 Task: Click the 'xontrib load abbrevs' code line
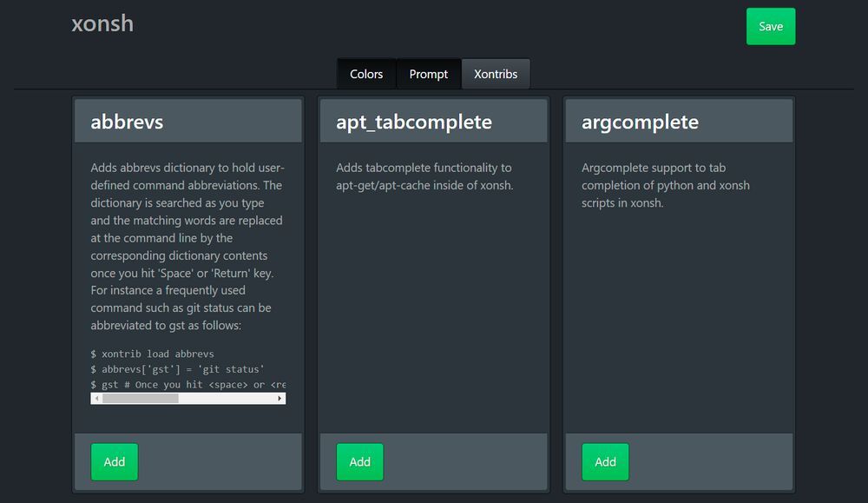(152, 354)
